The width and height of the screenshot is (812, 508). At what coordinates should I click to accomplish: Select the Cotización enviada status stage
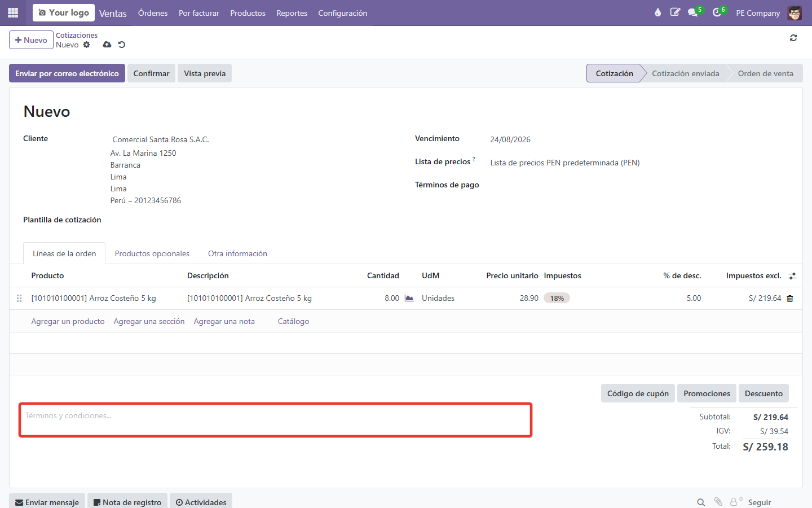(x=685, y=73)
